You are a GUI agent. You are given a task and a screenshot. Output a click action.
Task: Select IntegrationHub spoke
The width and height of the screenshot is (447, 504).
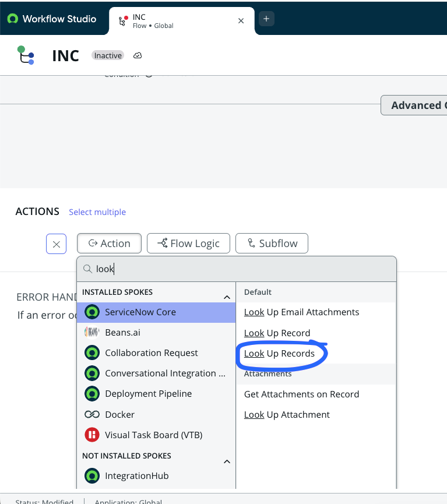pos(156,476)
